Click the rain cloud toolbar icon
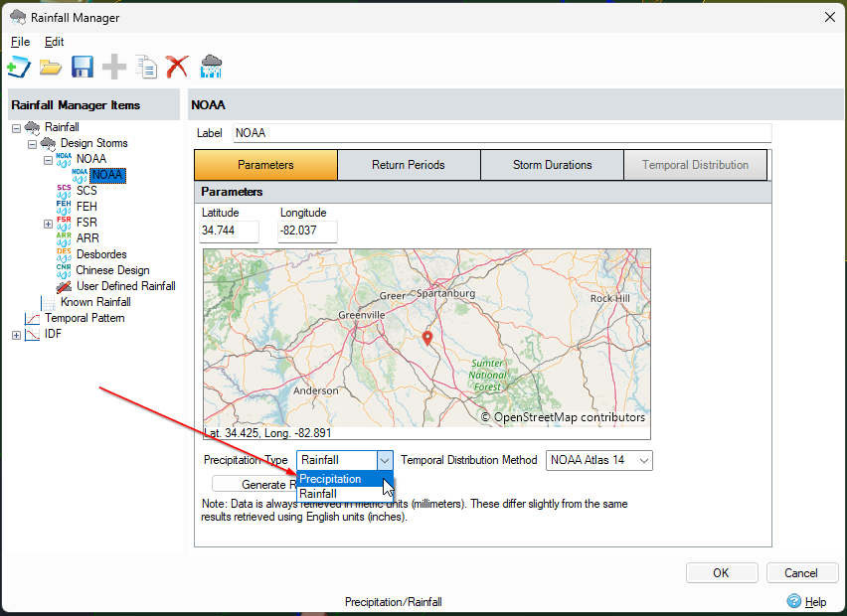 pyautogui.click(x=210, y=66)
